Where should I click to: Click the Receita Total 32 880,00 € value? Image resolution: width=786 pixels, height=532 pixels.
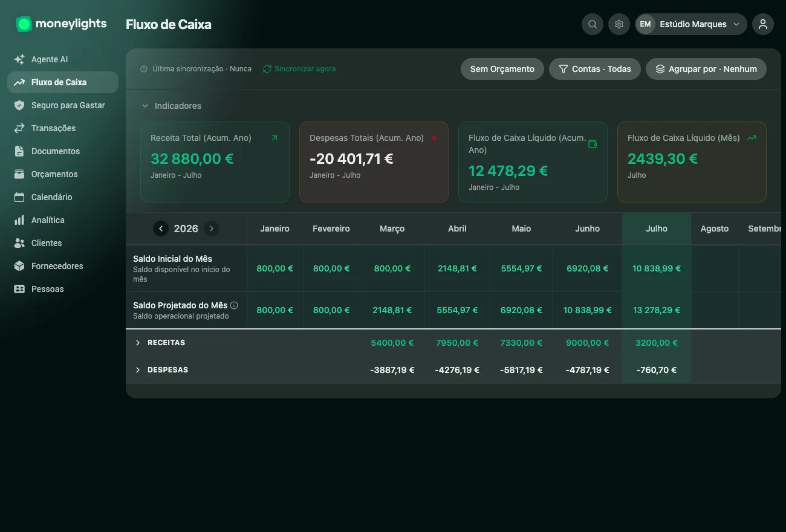[192, 159]
